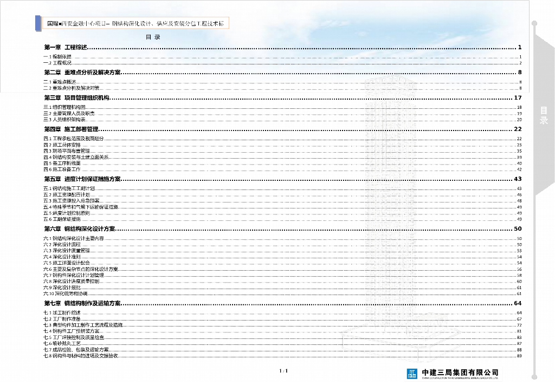Viewport: 555px width, 392px height.
Task: Click the 目录 page heading
Action: 153,37
